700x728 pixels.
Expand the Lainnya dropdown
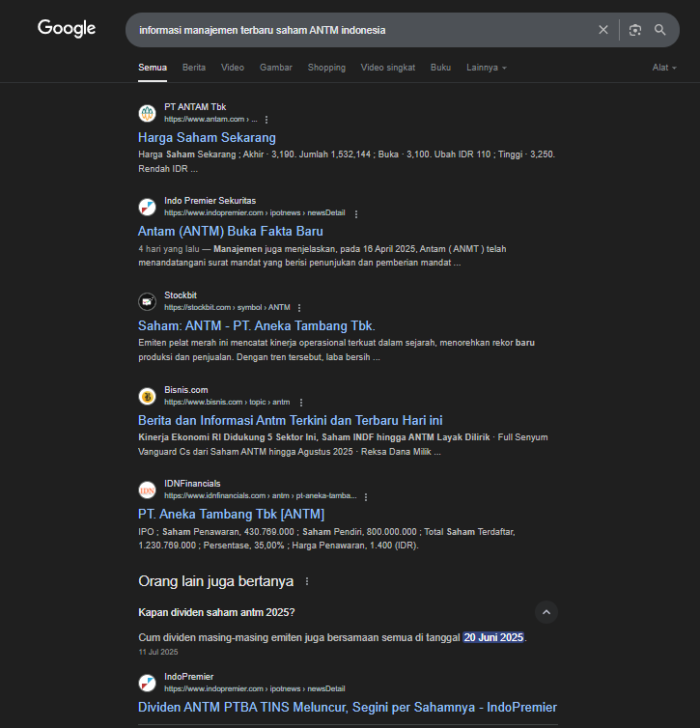487,68
